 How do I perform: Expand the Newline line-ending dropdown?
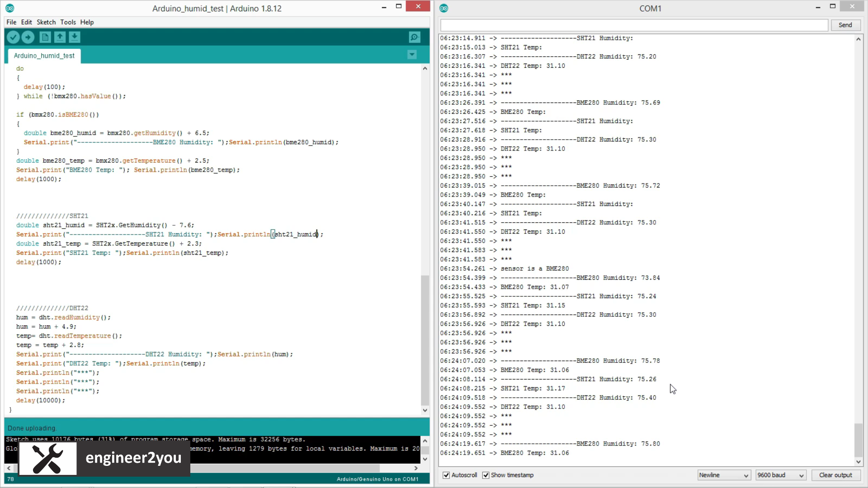[x=724, y=475]
